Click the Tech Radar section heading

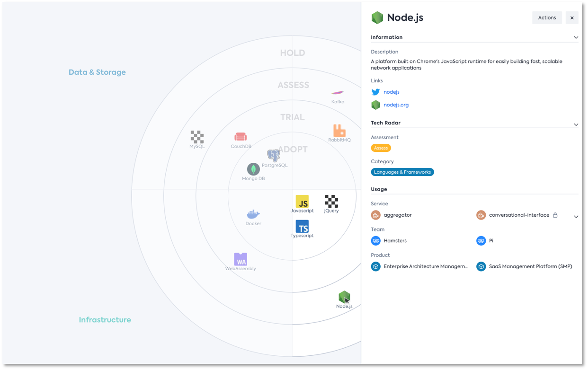(386, 123)
